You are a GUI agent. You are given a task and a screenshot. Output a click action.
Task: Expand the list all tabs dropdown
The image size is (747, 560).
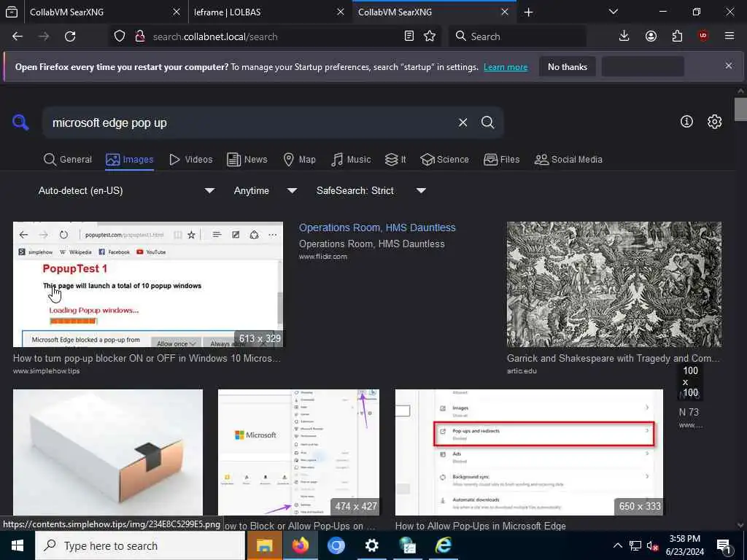[614, 12]
